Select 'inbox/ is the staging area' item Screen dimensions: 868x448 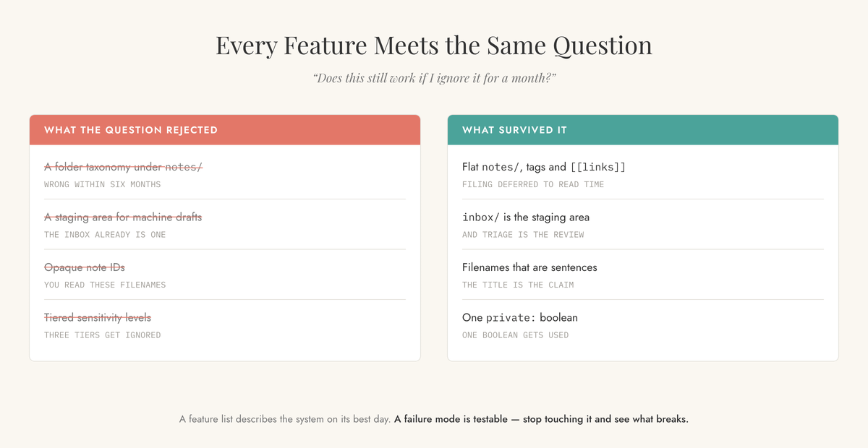point(526,217)
